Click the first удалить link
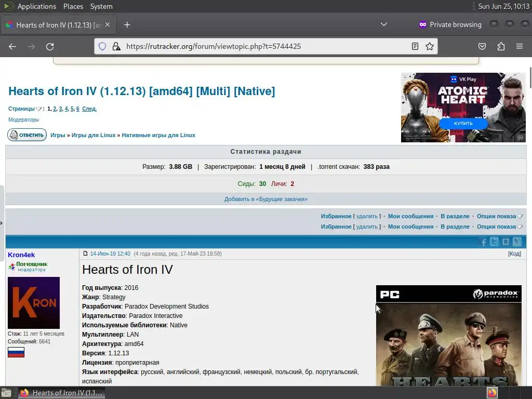The width and height of the screenshot is (532, 399). (x=367, y=216)
